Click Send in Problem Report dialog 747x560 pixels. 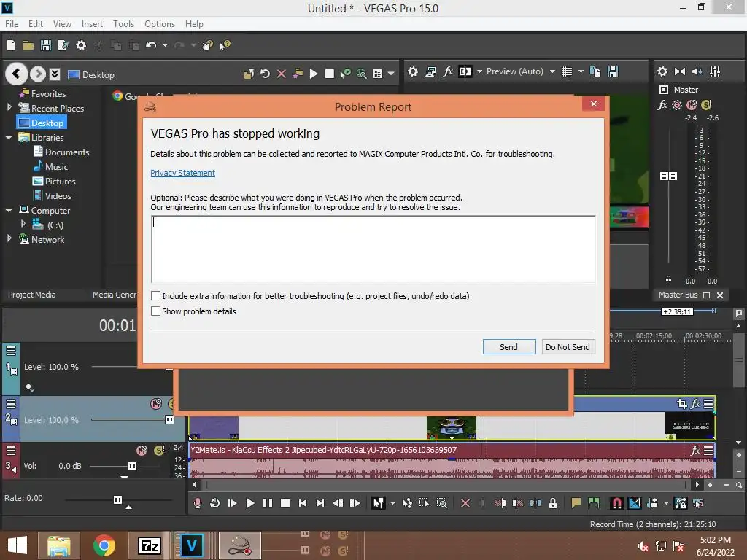pyautogui.click(x=508, y=346)
